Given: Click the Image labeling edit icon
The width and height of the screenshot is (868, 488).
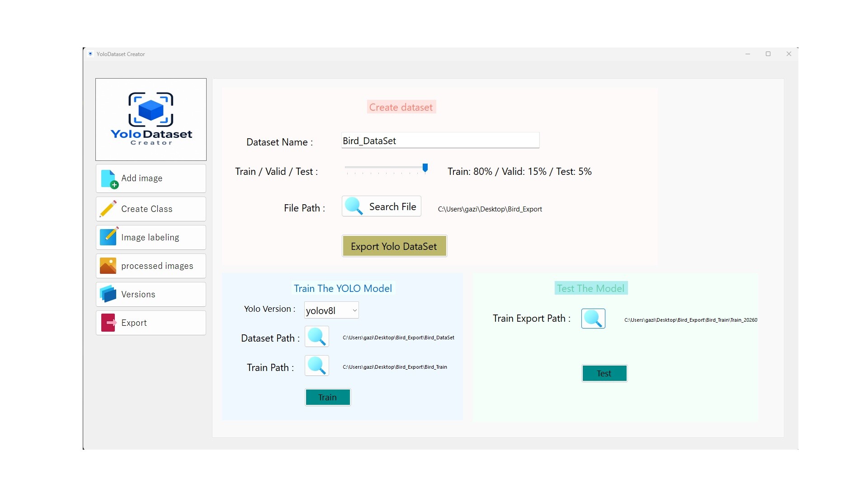Looking at the screenshot, I should coord(108,237).
